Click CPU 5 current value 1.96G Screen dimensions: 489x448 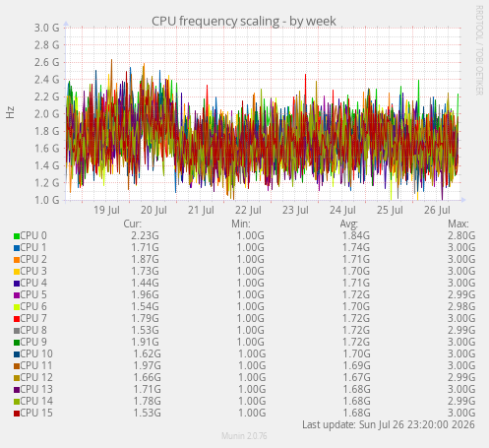[x=145, y=294]
